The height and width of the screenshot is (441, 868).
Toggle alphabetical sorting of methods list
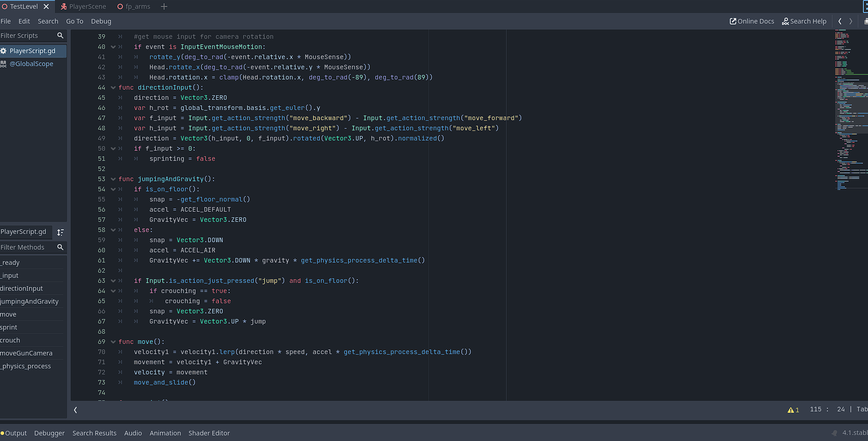[x=60, y=232]
